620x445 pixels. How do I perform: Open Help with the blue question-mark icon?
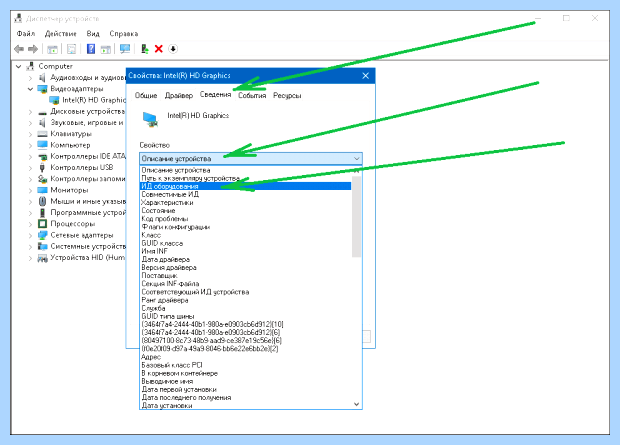pyautogui.click(x=91, y=49)
